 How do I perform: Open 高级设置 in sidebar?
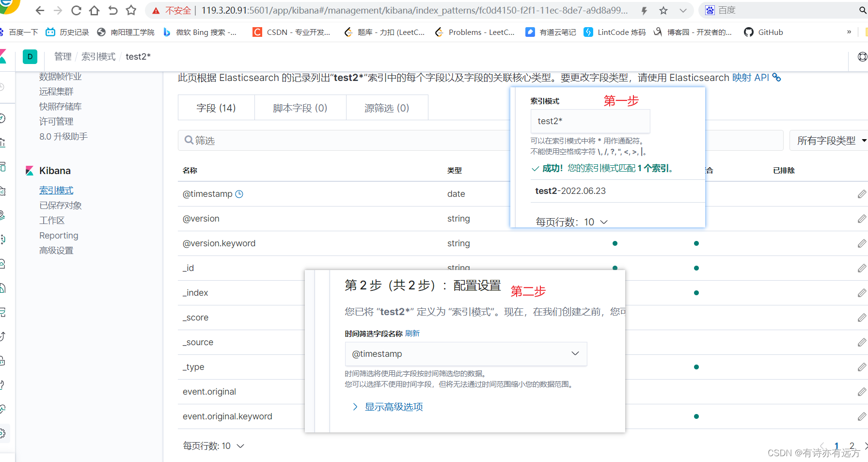coord(56,251)
